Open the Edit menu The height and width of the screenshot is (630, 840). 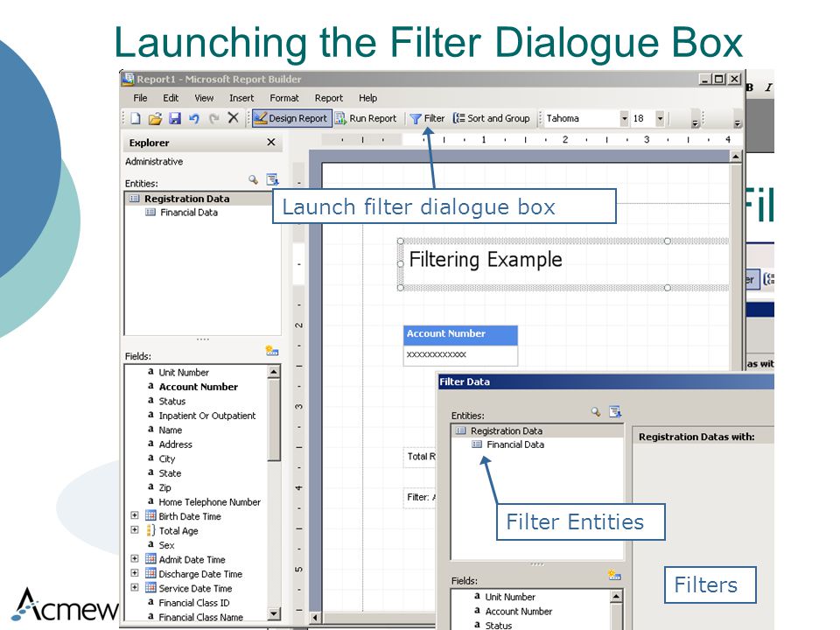(x=171, y=98)
